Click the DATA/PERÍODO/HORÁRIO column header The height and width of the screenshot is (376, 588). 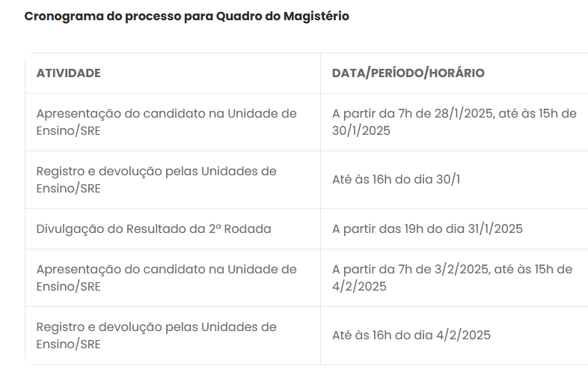point(408,73)
